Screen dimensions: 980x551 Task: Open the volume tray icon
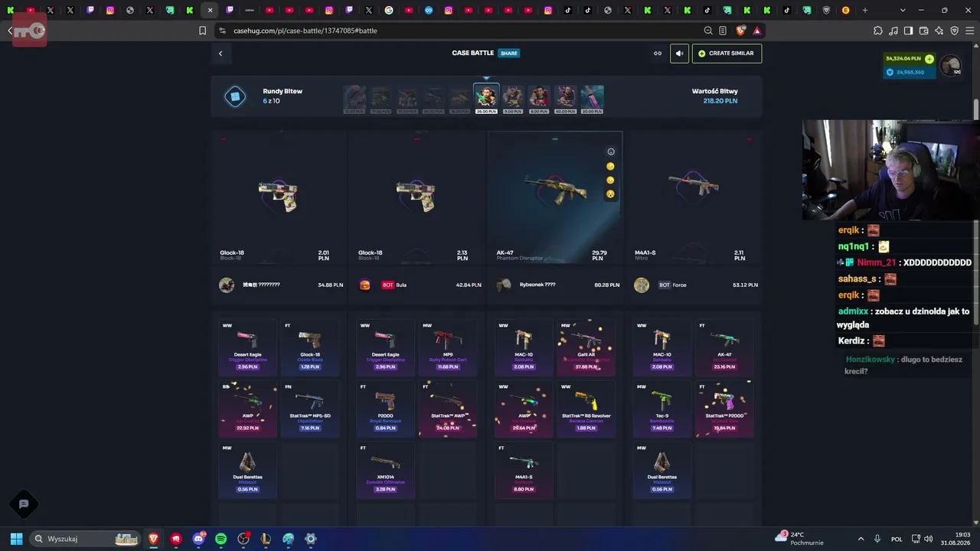tap(929, 539)
